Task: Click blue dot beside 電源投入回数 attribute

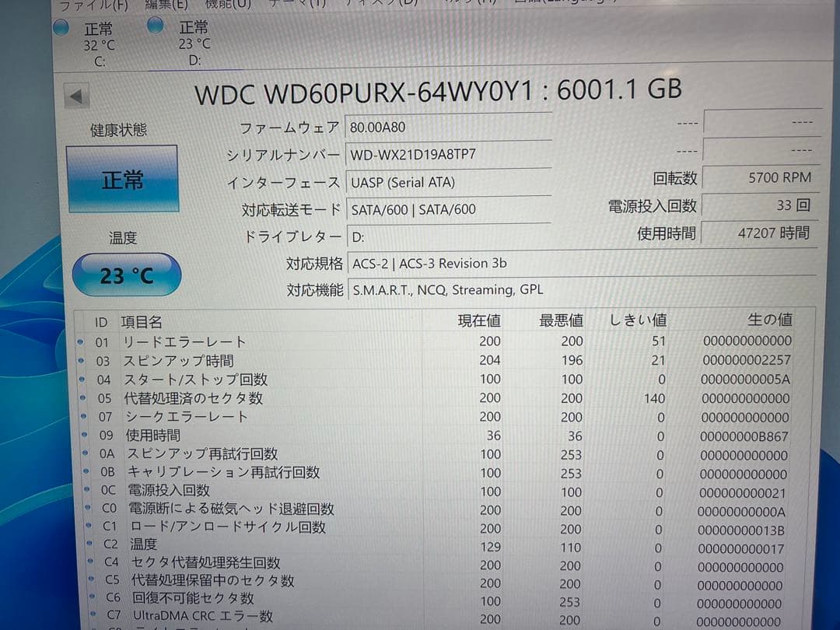Action: (x=86, y=491)
